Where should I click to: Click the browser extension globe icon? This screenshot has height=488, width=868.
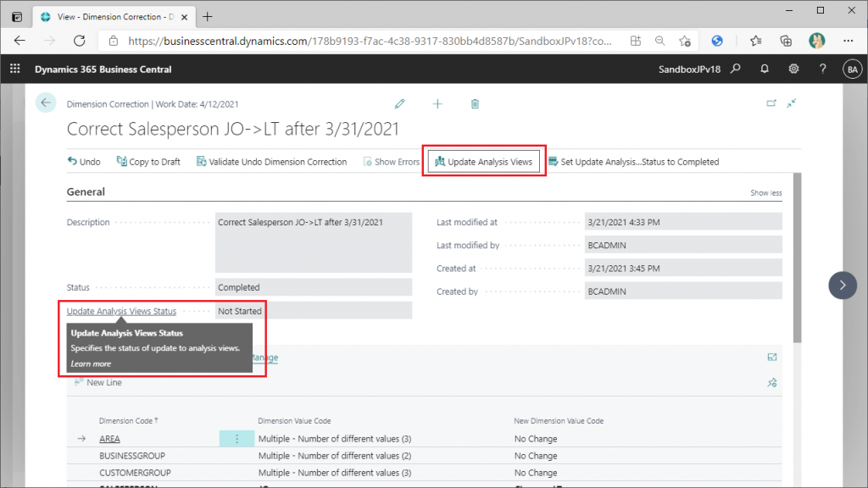point(717,41)
